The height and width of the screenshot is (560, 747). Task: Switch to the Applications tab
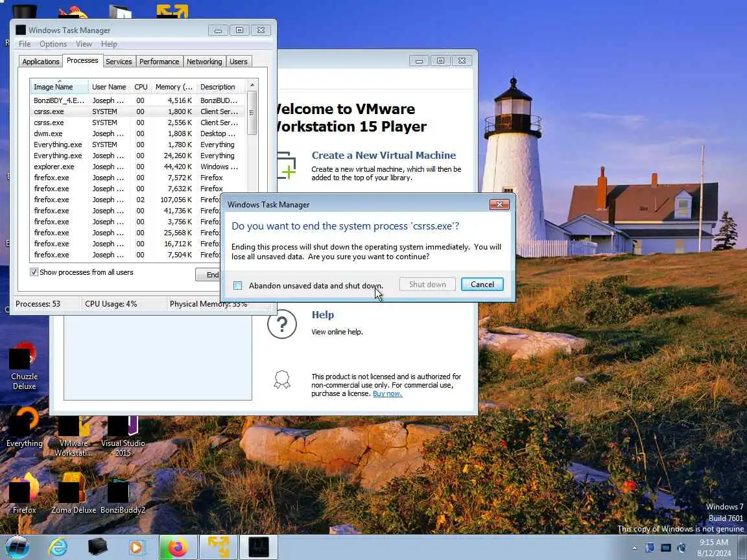click(x=41, y=62)
